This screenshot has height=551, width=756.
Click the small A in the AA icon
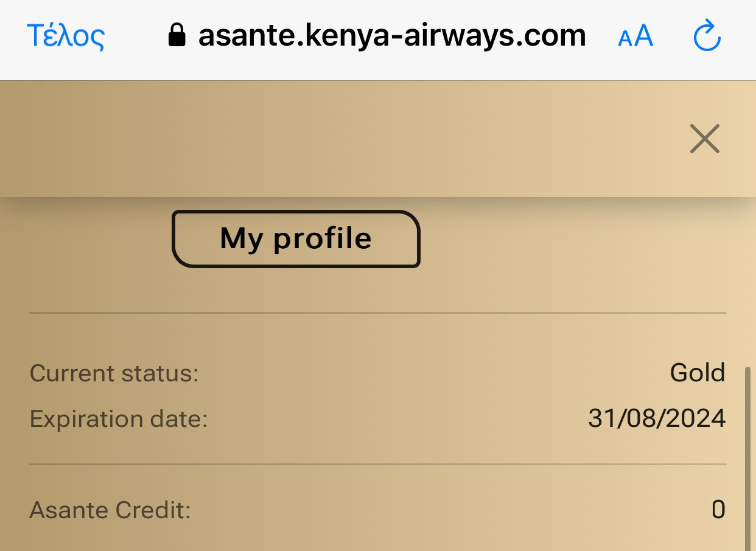coord(625,40)
